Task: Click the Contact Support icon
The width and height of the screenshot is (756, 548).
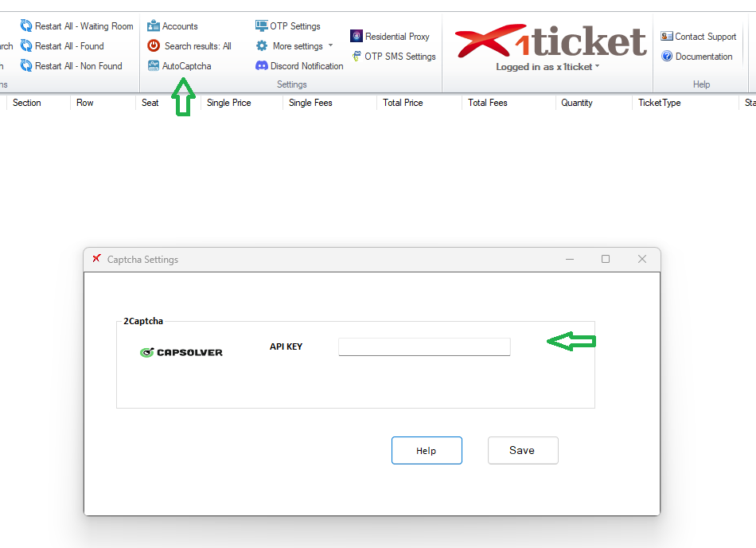Action: pyautogui.click(x=667, y=37)
